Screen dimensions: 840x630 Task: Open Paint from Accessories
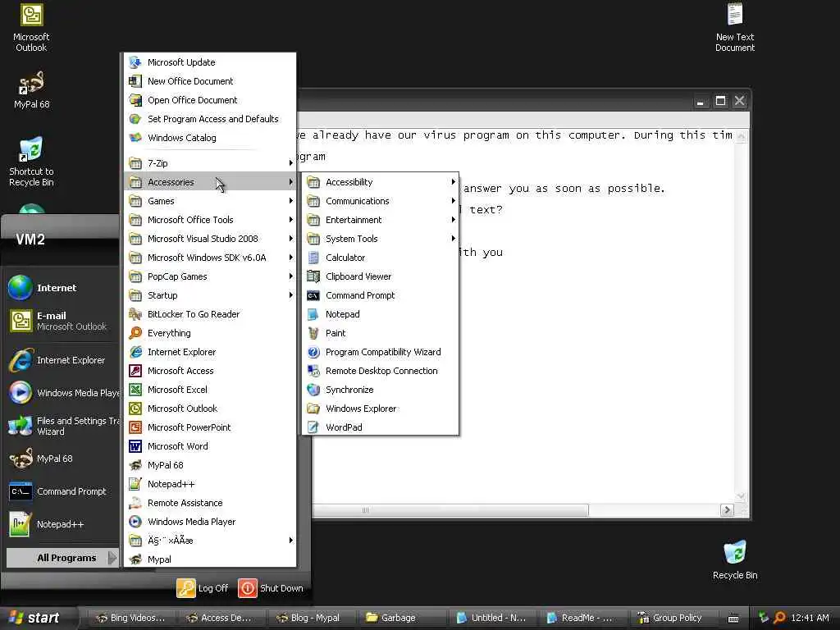(x=380, y=333)
